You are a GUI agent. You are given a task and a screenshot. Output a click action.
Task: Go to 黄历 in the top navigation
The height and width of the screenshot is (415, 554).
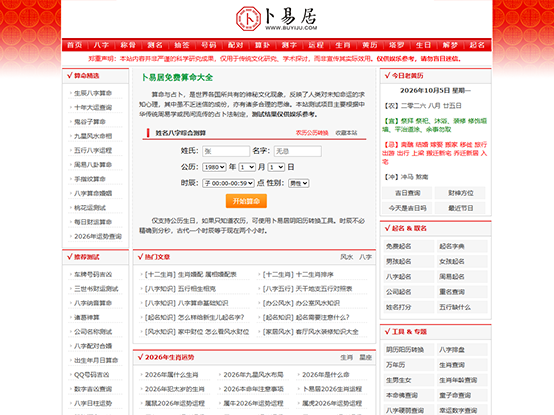point(370,45)
